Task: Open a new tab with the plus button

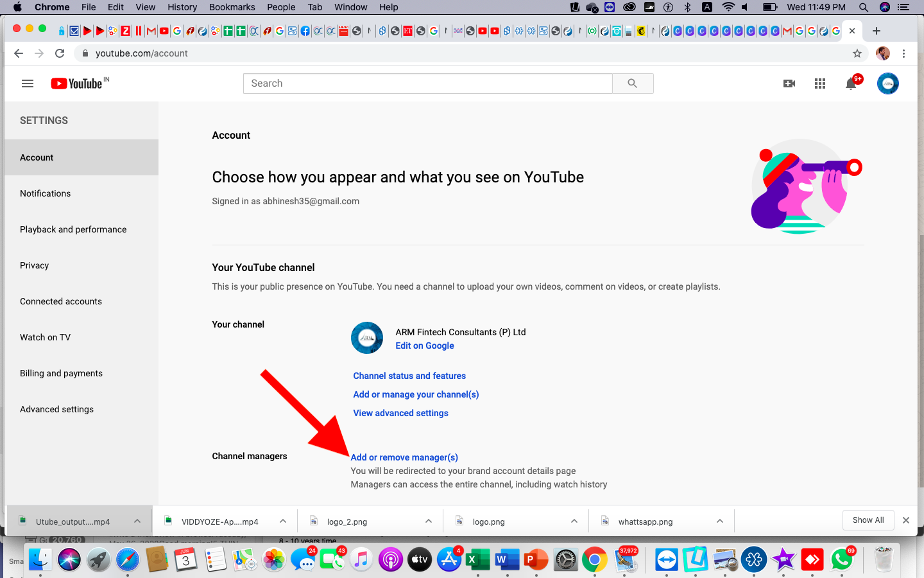Action: point(877,31)
